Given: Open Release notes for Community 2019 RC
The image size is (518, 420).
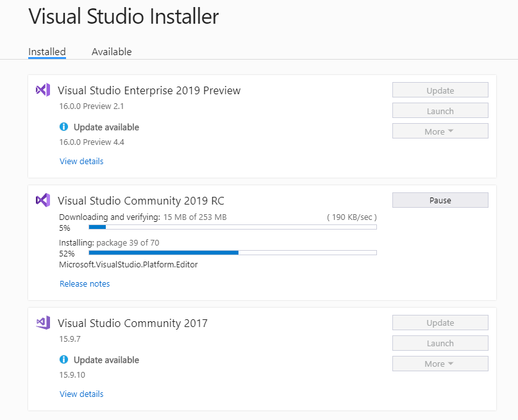Looking at the screenshot, I should 85,284.
